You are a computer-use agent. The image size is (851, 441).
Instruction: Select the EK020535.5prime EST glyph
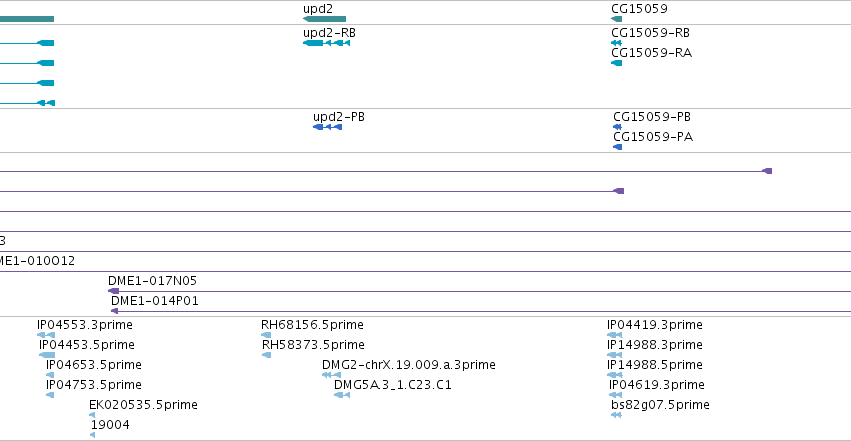(x=92, y=416)
